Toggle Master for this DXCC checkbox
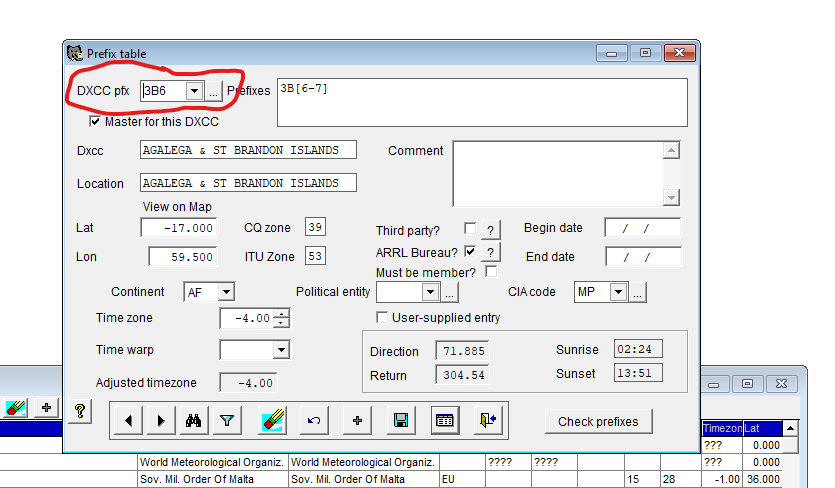Screen dimensions: 835x488 pyautogui.click(x=95, y=122)
